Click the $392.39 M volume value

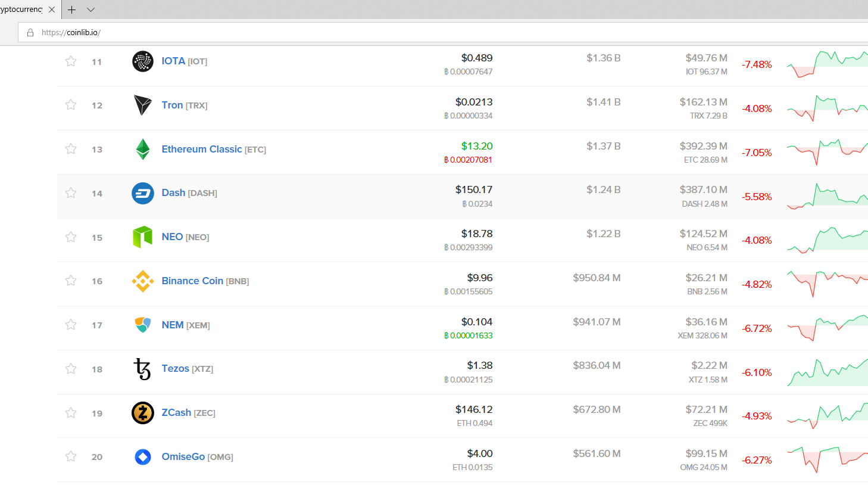(704, 146)
